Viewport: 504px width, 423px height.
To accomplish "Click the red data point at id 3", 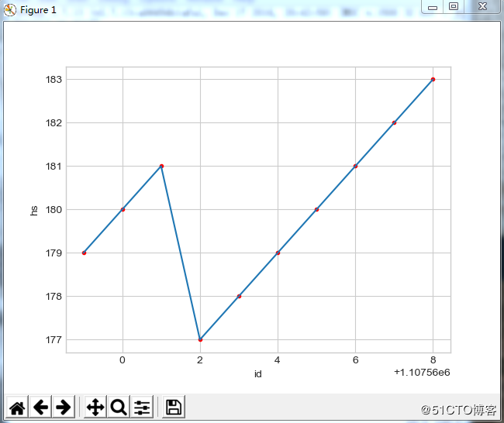I will tap(239, 296).
